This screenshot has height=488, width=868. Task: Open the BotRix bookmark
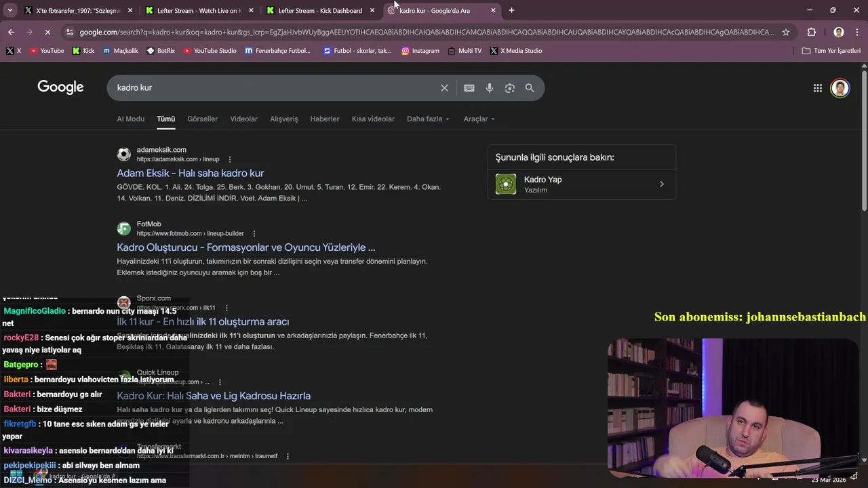click(161, 51)
